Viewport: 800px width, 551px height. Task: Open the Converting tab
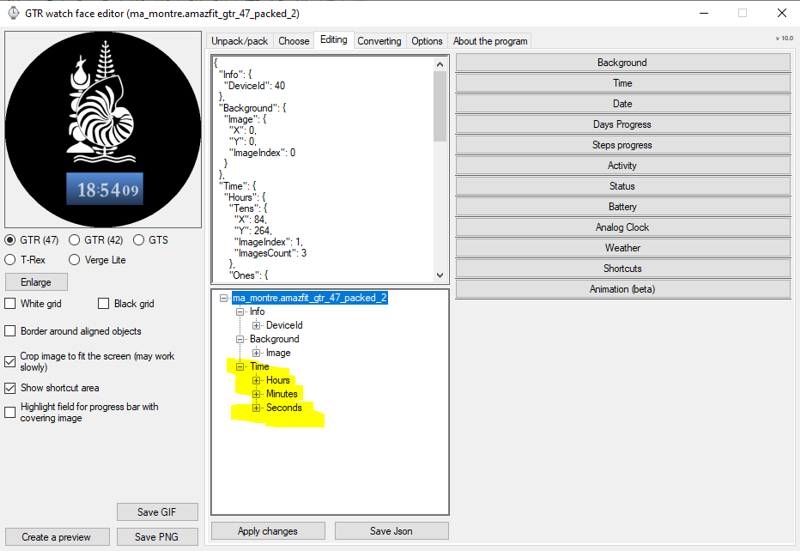pos(379,41)
